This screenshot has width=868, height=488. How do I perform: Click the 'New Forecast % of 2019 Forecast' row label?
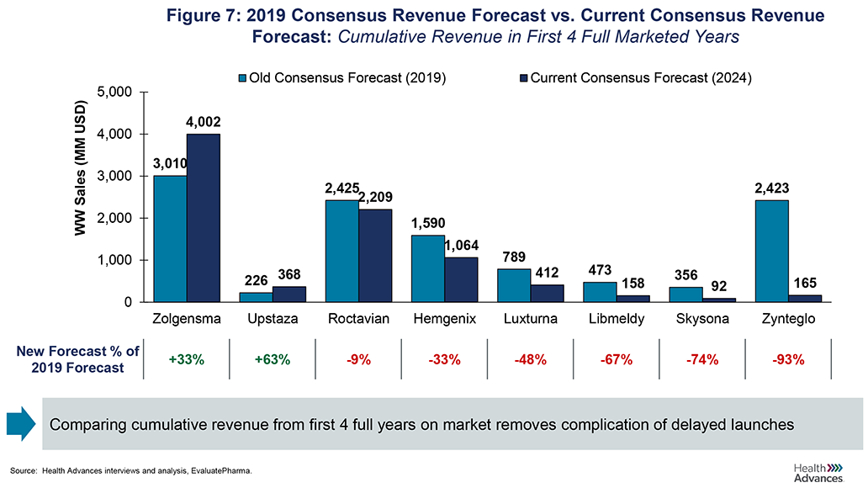[77, 359]
